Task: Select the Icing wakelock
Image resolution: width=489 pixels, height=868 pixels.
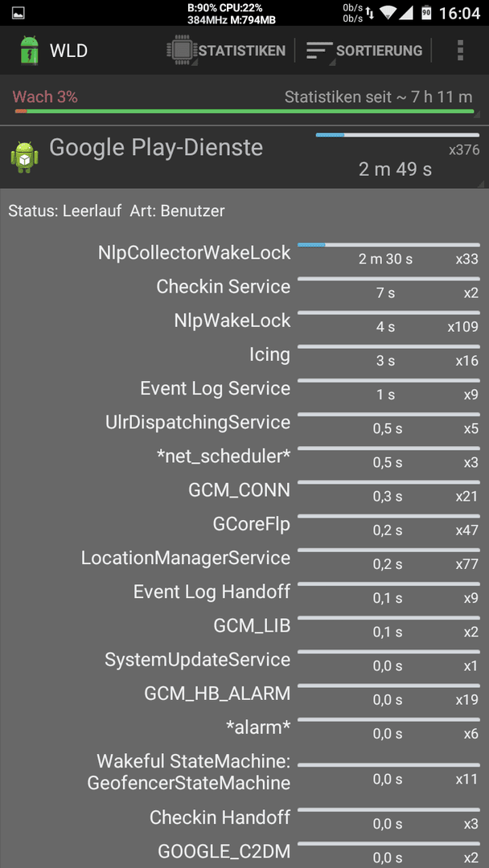Action: [x=244, y=354]
